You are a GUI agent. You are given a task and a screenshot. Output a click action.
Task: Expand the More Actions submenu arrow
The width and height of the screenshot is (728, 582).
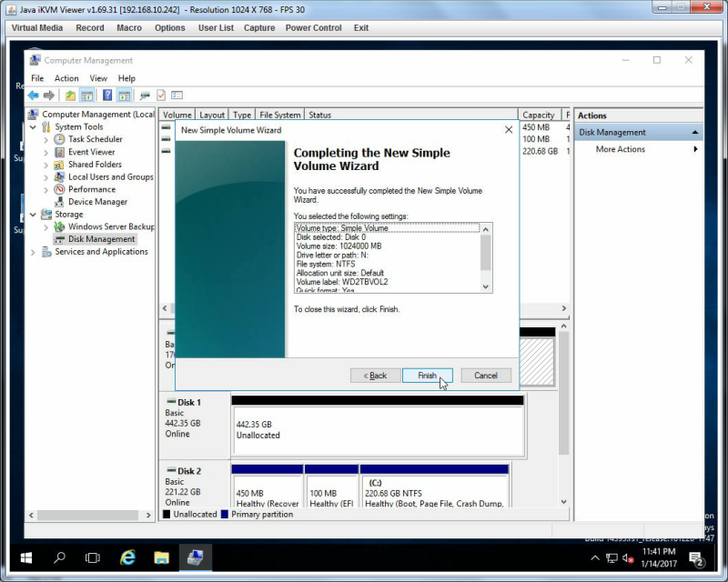pyautogui.click(x=695, y=149)
